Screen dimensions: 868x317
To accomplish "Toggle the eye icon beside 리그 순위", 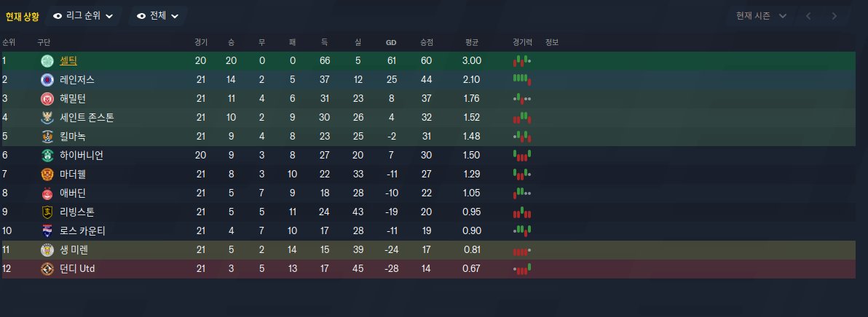I will tap(58, 15).
